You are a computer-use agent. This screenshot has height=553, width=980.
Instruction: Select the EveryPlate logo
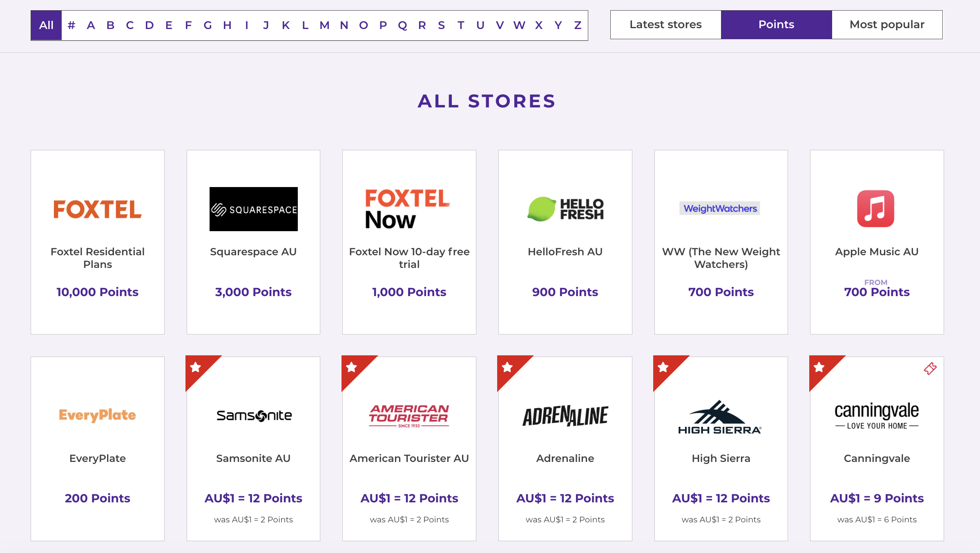click(97, 415)
